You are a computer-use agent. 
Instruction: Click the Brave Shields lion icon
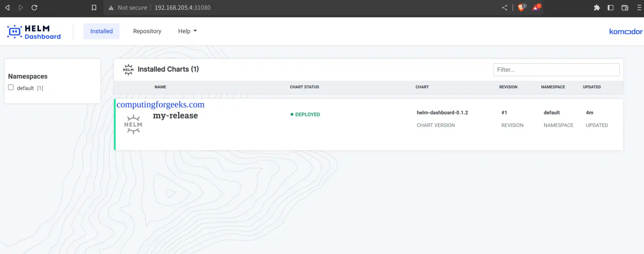tap(520, 7)
